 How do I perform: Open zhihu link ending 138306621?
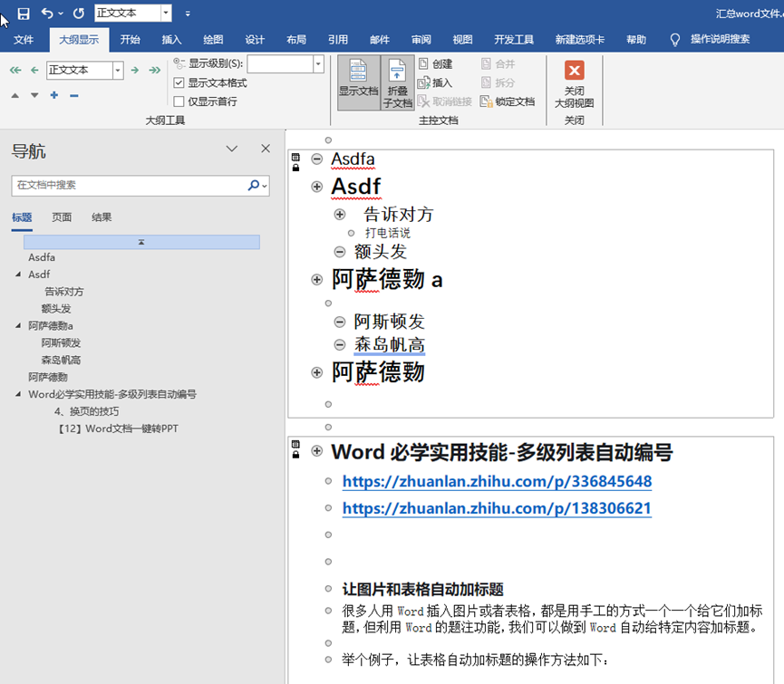[497, 508]
